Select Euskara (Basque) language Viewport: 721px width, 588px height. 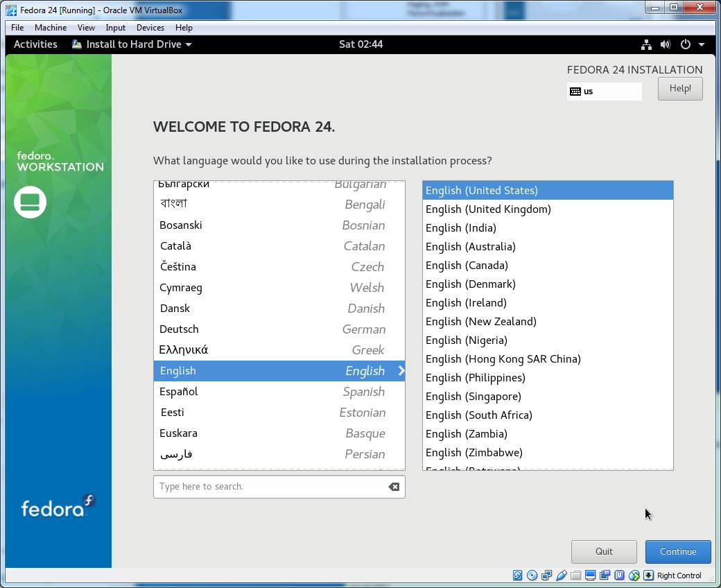point(279,433)
